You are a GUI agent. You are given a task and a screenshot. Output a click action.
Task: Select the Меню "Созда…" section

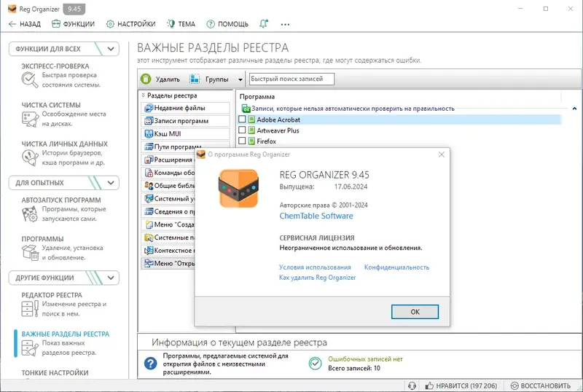[x=168, y=224]
